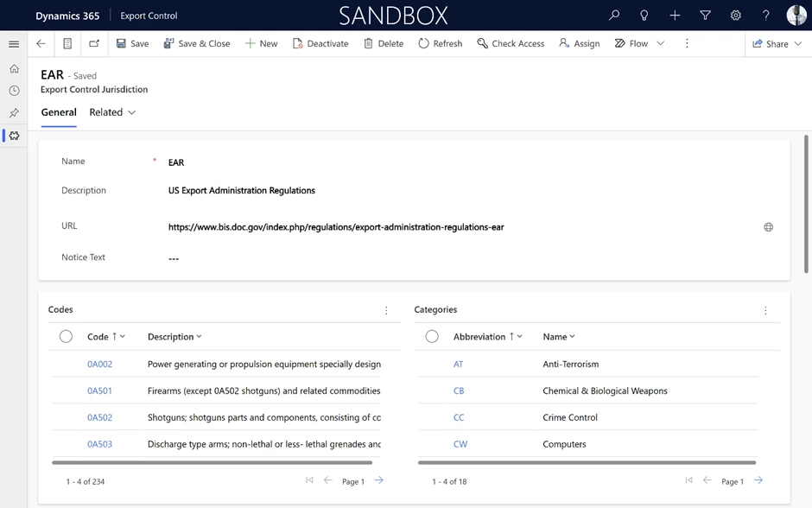The width and height of the screenshot is (812, 508).
Task: Open the Export Control menu item
Action: [148, 15]
